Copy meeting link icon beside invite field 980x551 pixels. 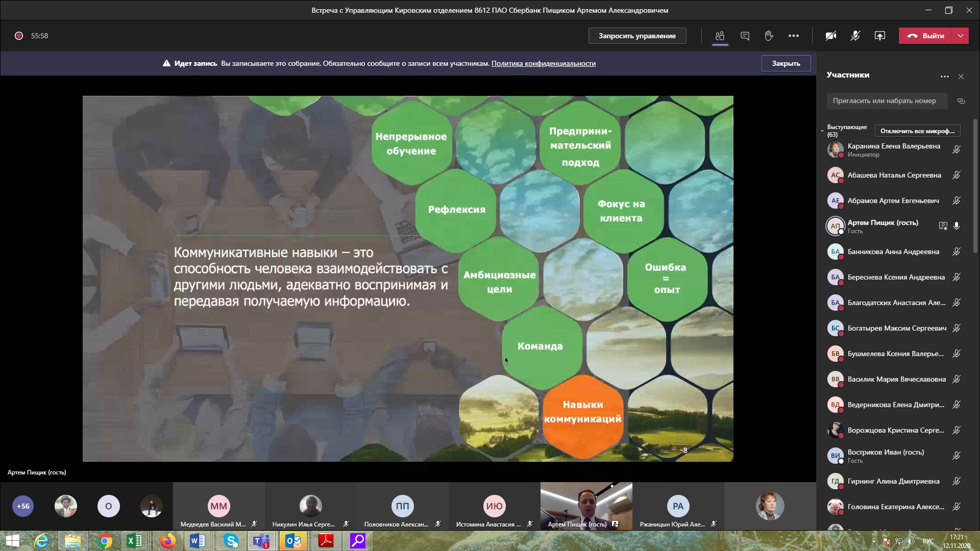point(961,101)
